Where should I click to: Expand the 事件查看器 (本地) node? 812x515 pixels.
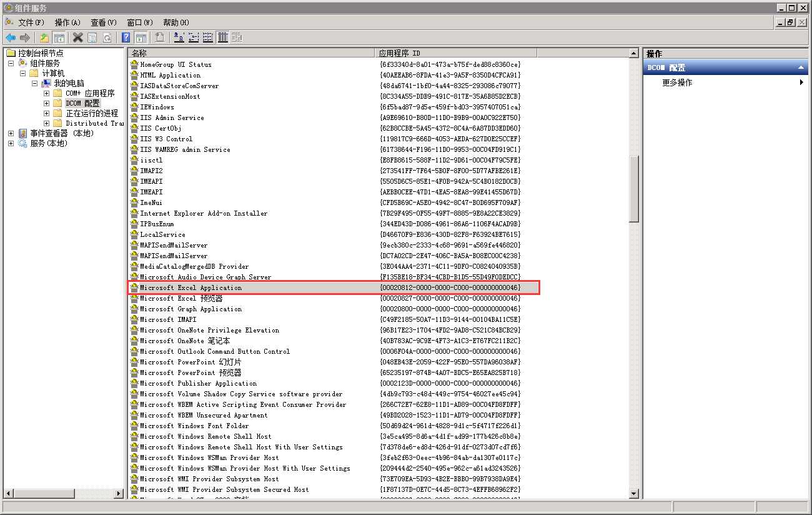pyautogui.click(x=11, y=133)
